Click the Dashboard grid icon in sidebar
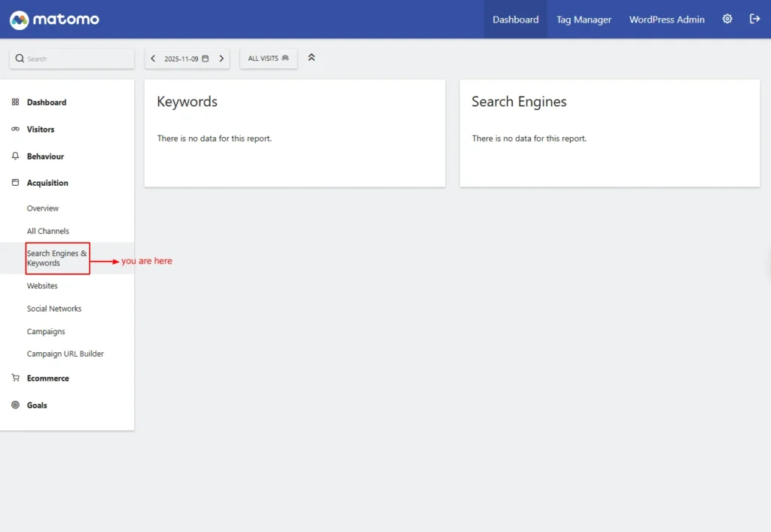Screen dimensions: 771x532 click(x=15, y=102)
